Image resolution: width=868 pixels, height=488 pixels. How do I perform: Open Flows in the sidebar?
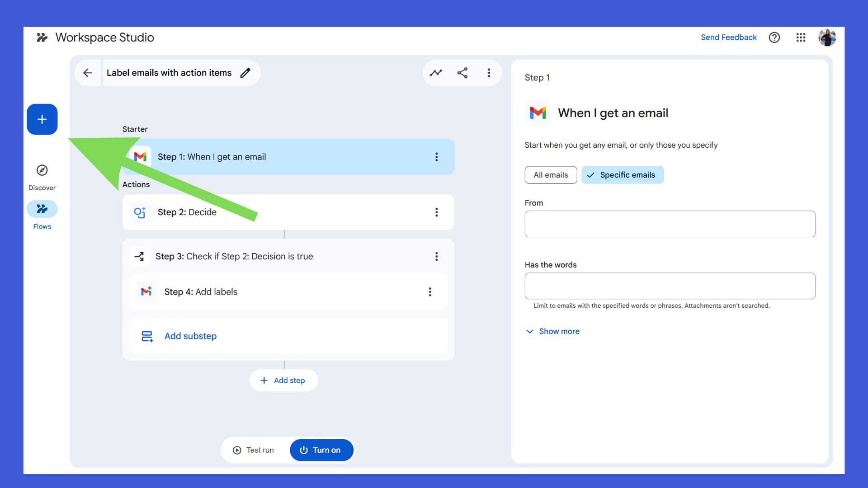[x=42, y=216]
